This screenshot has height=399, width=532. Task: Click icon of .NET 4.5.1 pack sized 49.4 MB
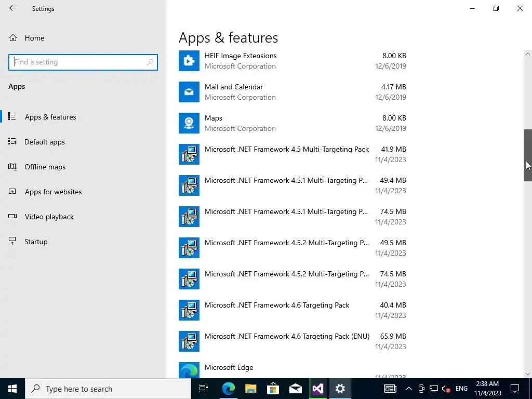[189, 185]
